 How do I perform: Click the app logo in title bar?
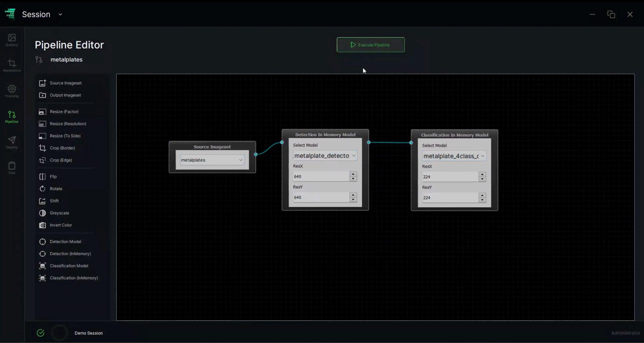coord(10,14)
